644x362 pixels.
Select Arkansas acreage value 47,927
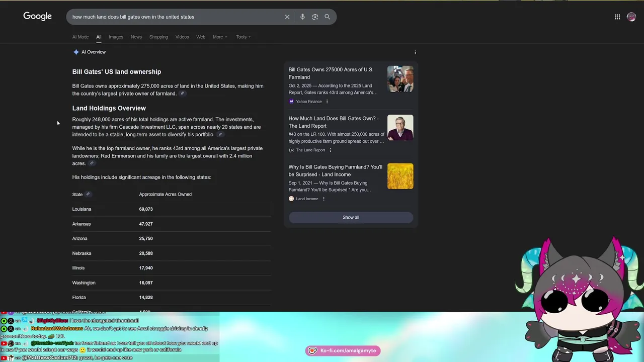pos(146,224)
